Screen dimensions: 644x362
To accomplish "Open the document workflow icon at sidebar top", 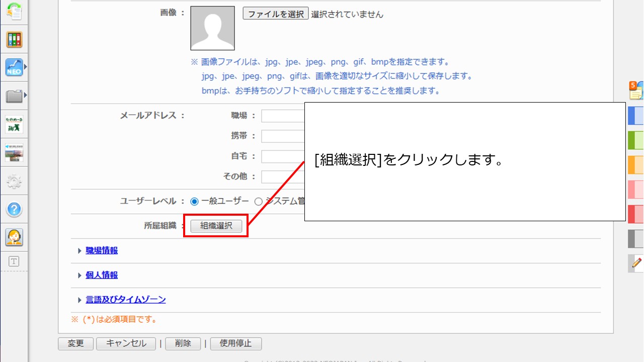I will [x=14, y=11].
